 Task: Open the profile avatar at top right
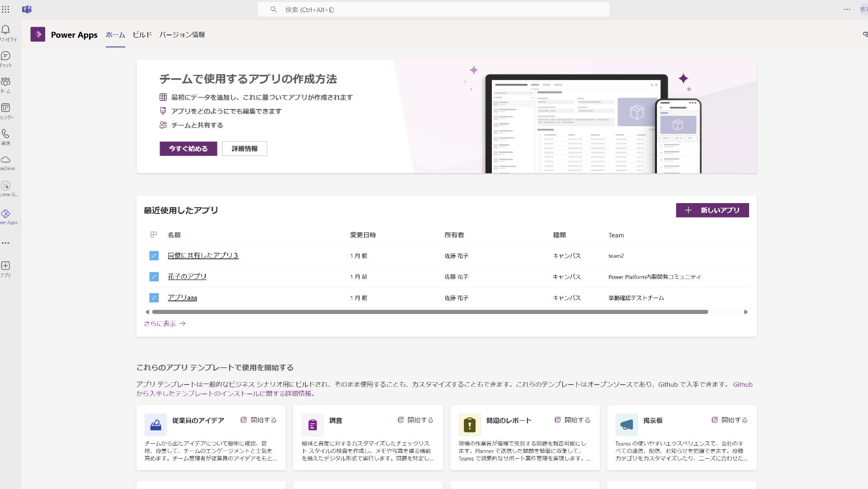tap(863, 9)
